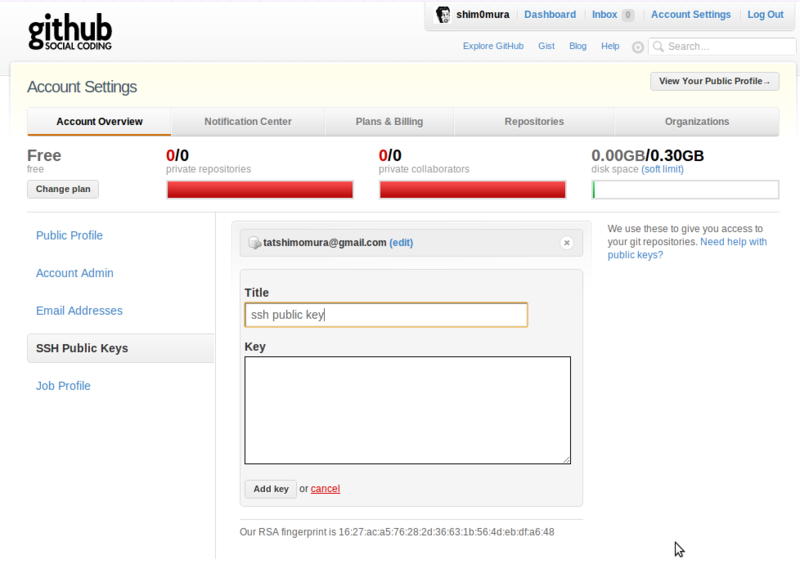Click the private collaborators usage bar
The width and height of the screenshot is (800, 564).
pos(472,189)
